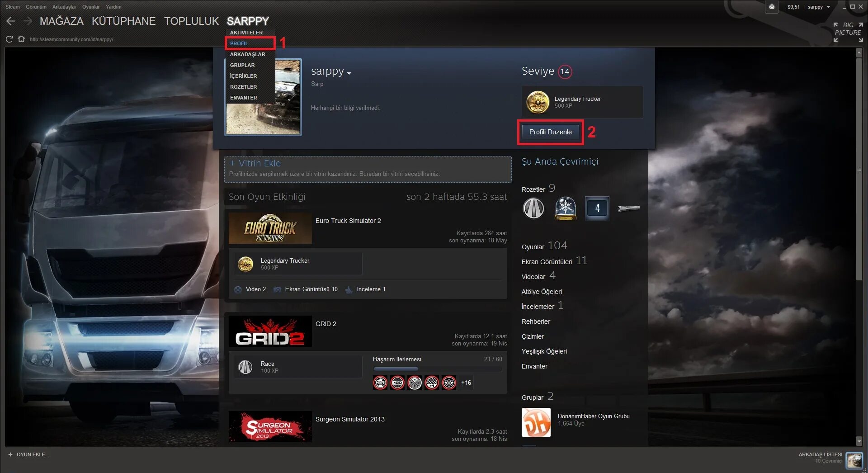Select PROFİL from dropdown menu
The height and width of the screenshot is (473, 868).
click(x=250, y=43)
